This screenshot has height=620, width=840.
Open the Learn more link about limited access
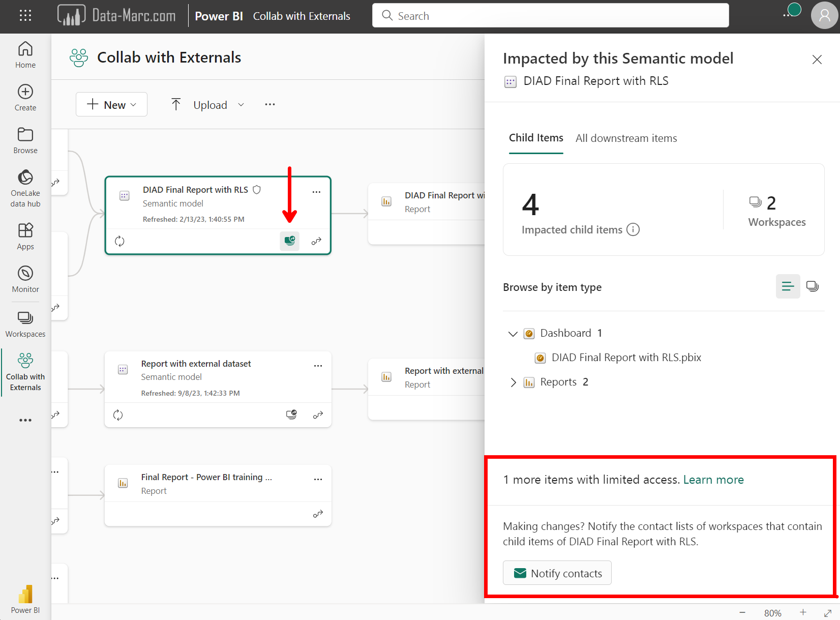(x=713, y=479)
